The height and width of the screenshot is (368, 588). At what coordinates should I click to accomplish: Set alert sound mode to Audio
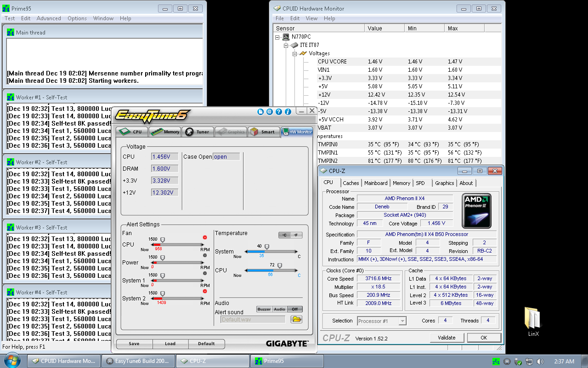[x=280, y=309]
